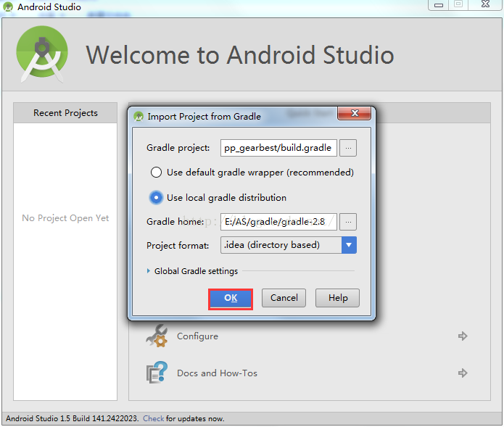Click the Check for updates link
This screenshot has width=504, height=427.
point(153,418)
